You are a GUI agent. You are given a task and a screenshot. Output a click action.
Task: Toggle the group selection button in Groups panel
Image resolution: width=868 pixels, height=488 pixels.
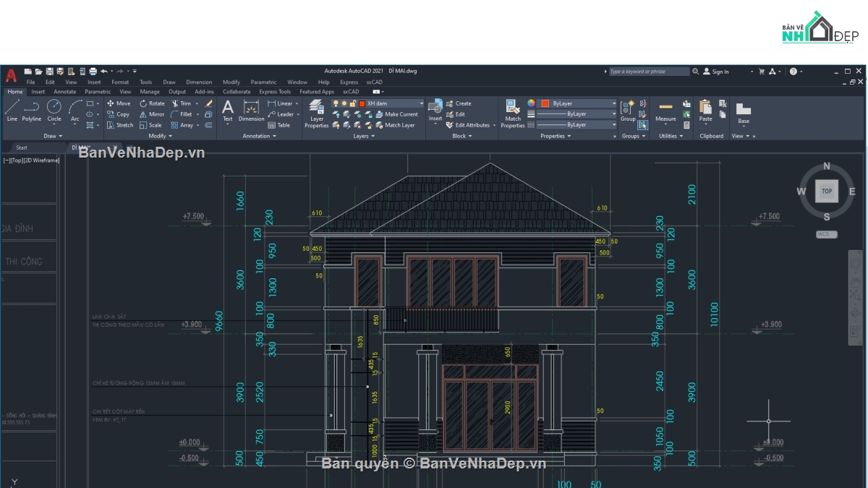tap(642, 125)
